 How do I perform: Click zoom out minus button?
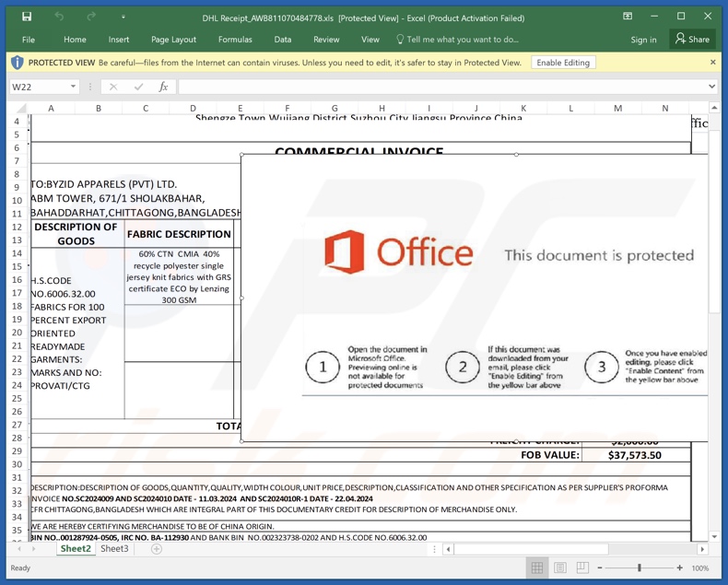(x=600, y=567)
